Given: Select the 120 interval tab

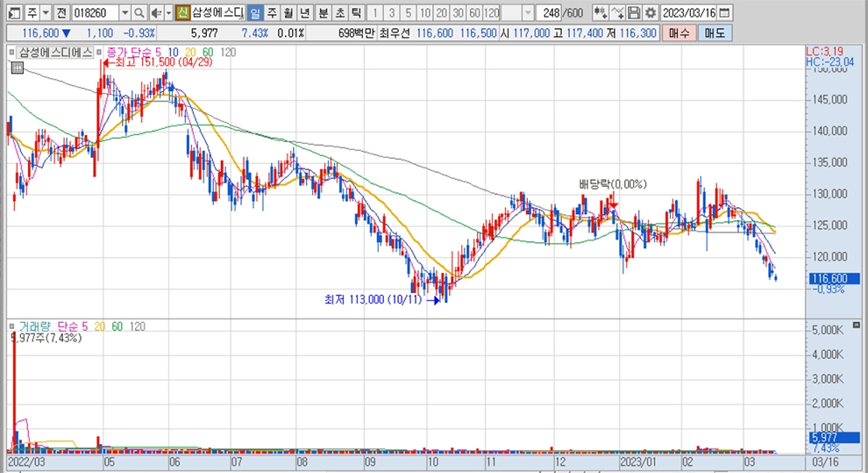Looking at the screenshot, I should [491, 13].
